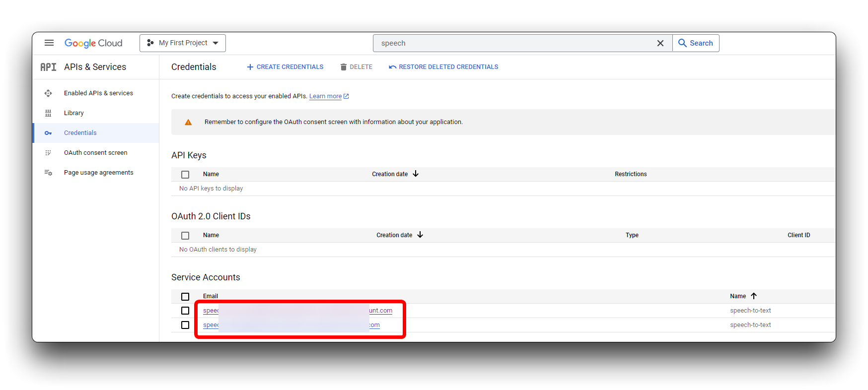Click the Search button
Viewport: 868px width, 390px height.
696,43
